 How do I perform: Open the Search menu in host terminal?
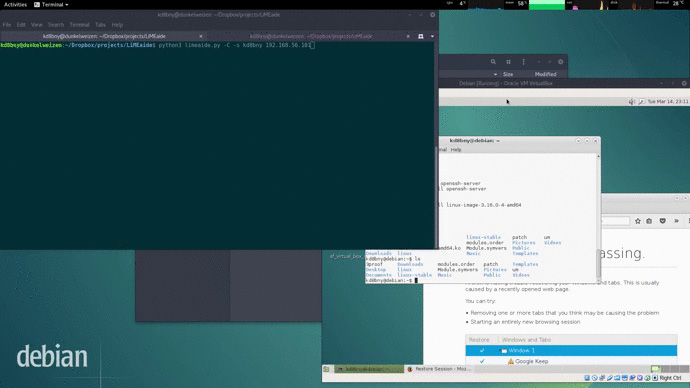(56, 25)
